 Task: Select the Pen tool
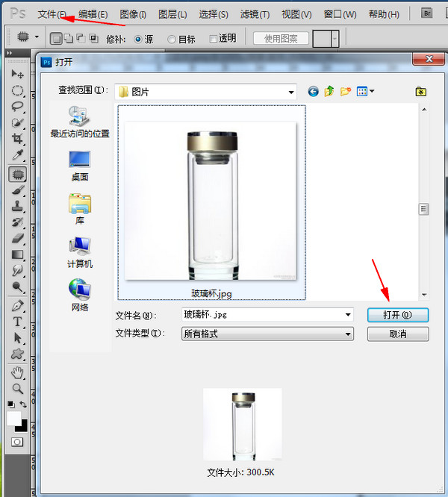(x=17, y=306)
